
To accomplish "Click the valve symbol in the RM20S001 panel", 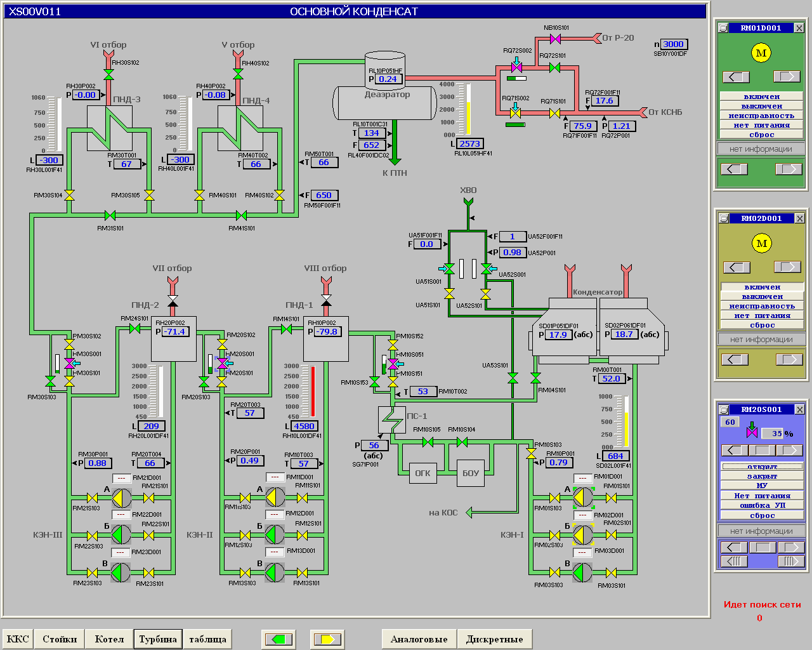I will click(752, 430).
